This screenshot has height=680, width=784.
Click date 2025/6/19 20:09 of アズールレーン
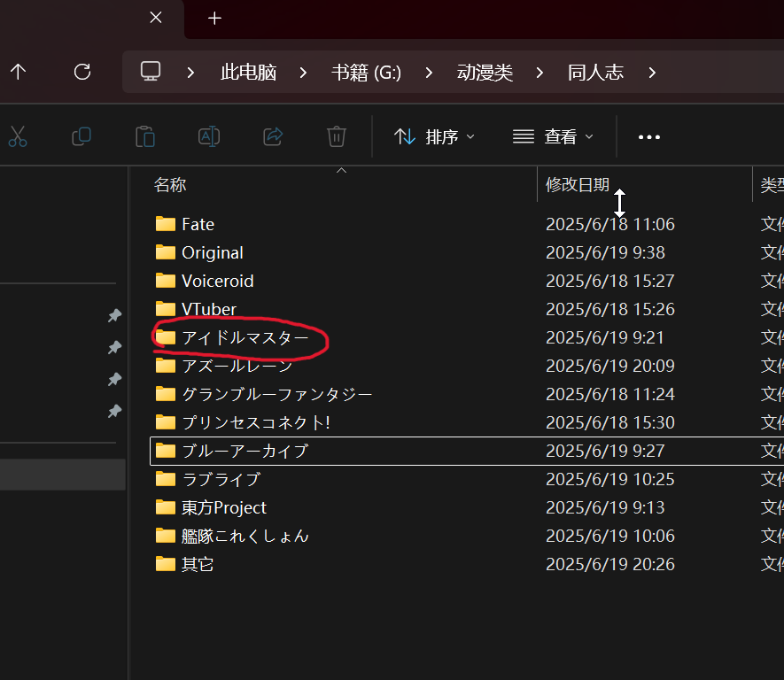(x=610, y=366)
